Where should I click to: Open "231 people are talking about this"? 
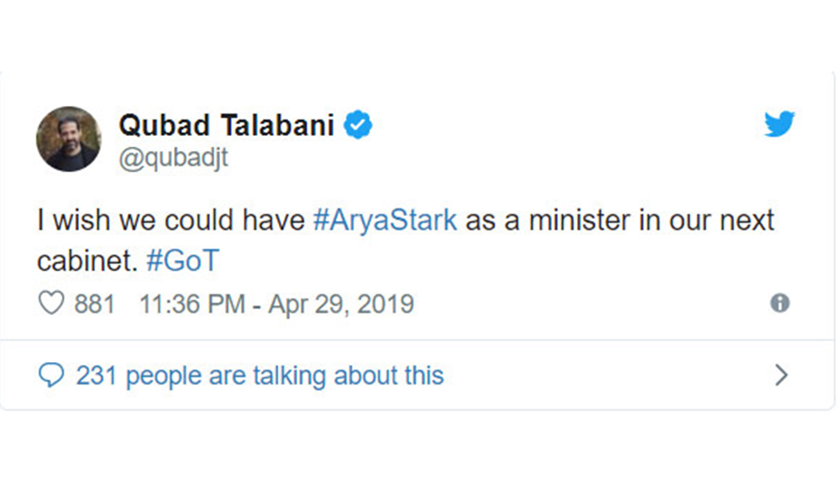click(x=260, y=375)
